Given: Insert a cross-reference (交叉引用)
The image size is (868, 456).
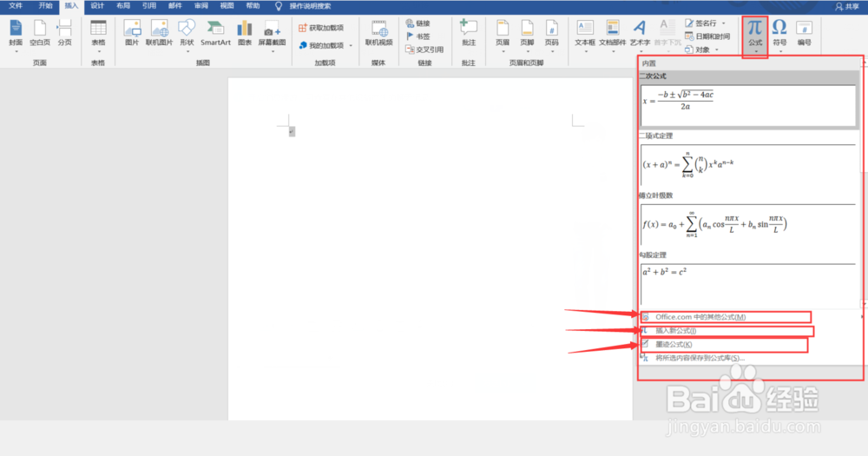Looking at the screenshot, I should point(424,50).
